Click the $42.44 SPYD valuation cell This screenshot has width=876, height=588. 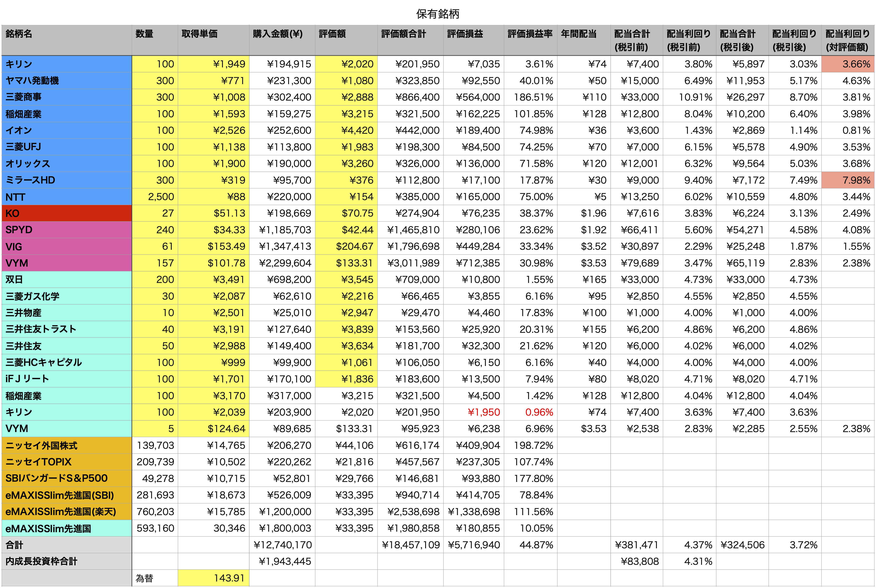[x=346, y=230]
